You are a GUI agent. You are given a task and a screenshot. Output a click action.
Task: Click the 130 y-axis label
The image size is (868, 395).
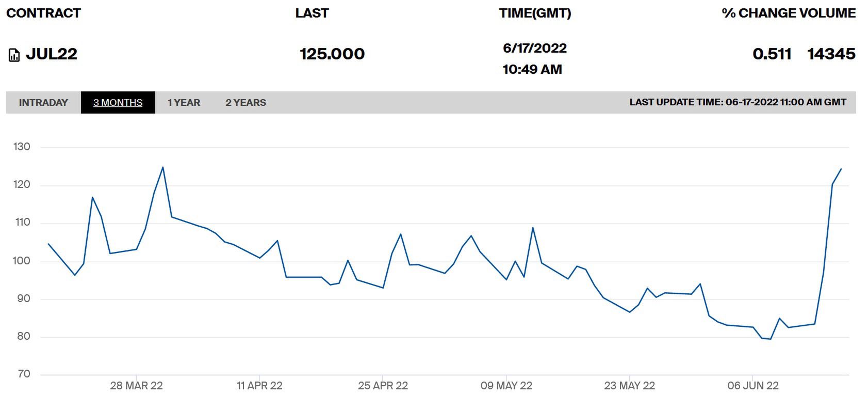point(22,147)
